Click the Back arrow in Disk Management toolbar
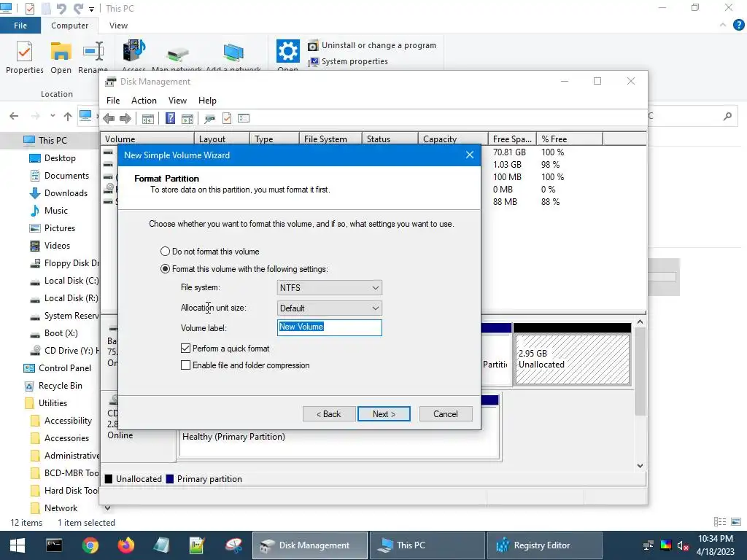747x560 pixels. tap(109, 119)
